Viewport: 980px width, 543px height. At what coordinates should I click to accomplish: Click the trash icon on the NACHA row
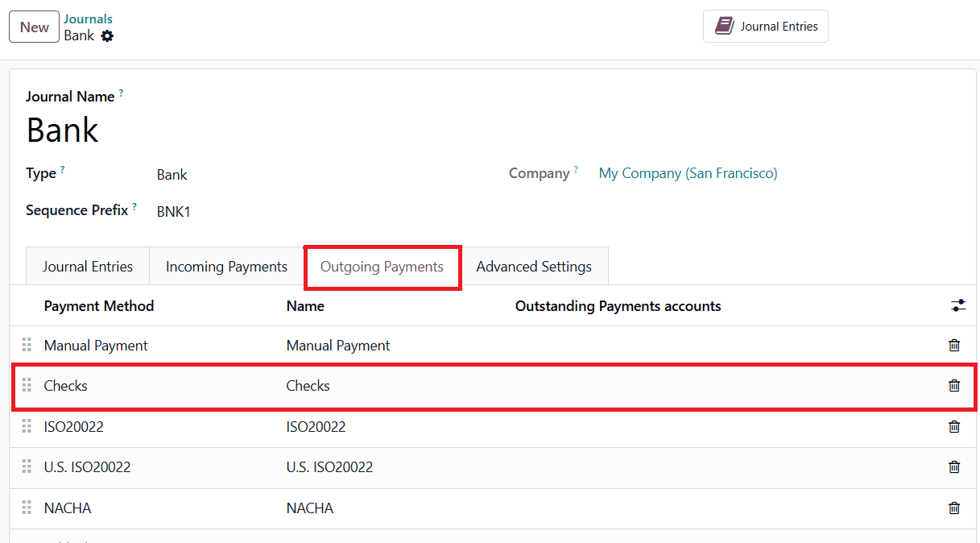[954, 508]
